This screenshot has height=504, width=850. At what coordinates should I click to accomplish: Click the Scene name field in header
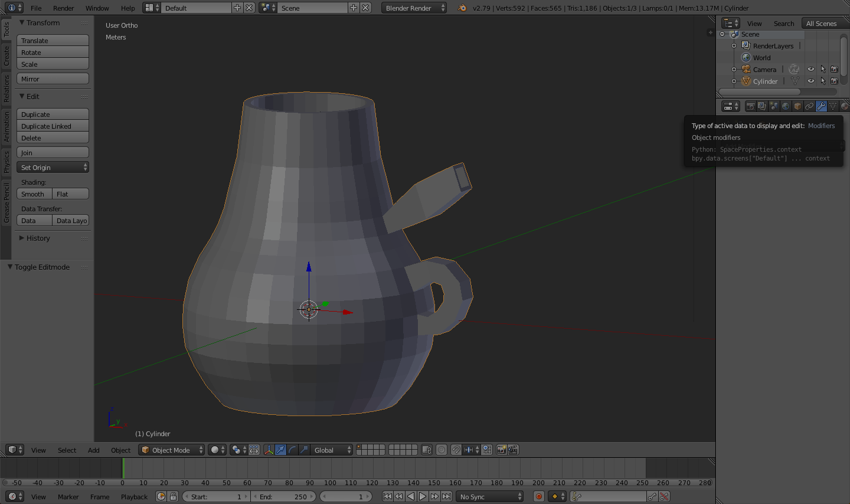(x=312, y=8)
